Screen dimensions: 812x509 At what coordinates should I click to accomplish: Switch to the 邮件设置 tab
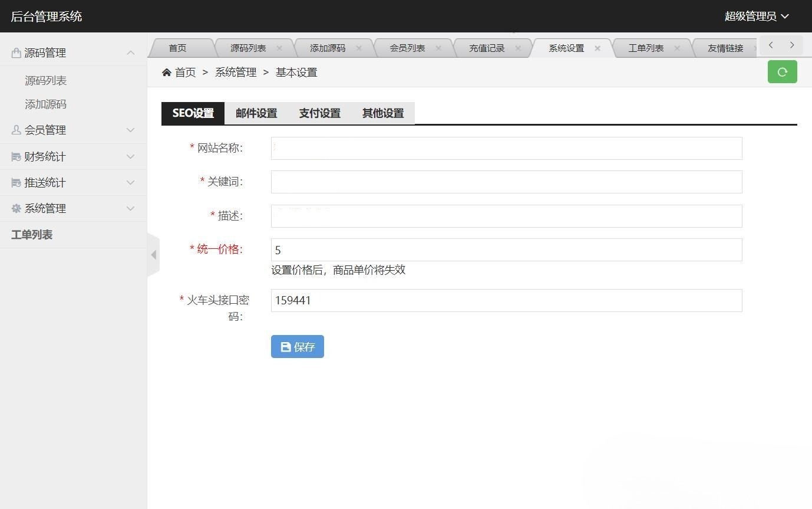[x=256, y=113]
